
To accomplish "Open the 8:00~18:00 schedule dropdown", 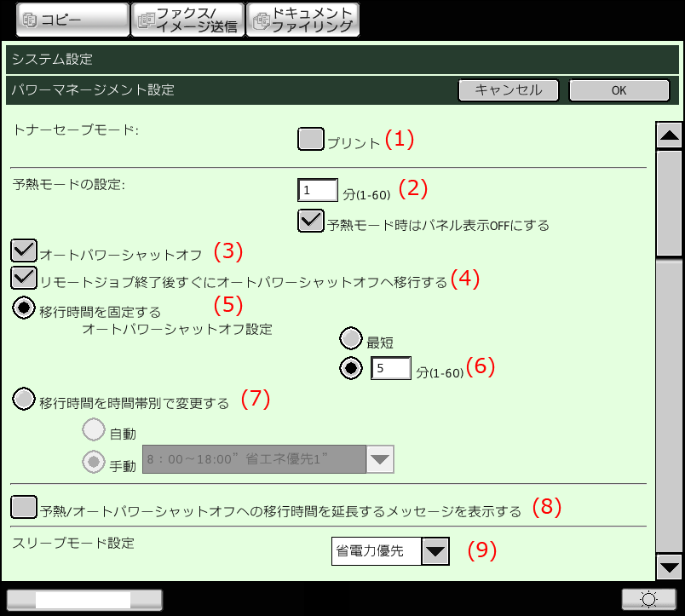I will point(380,459).
